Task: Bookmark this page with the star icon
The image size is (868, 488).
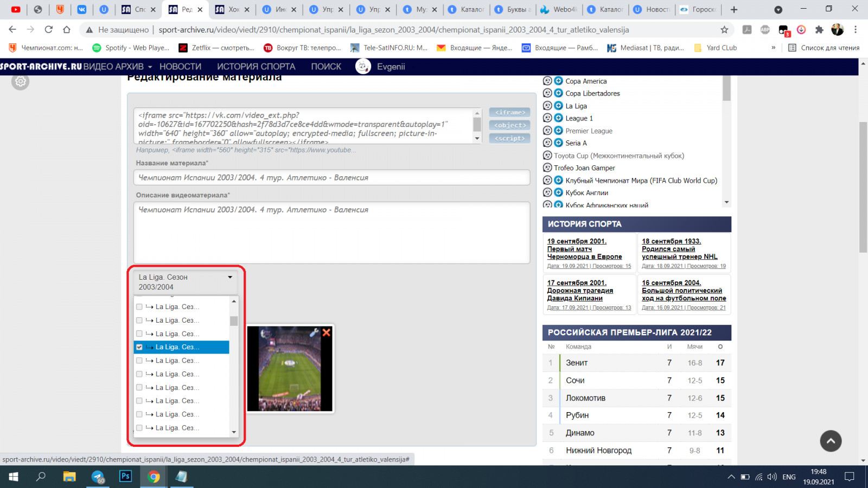Action: point(724,30)
